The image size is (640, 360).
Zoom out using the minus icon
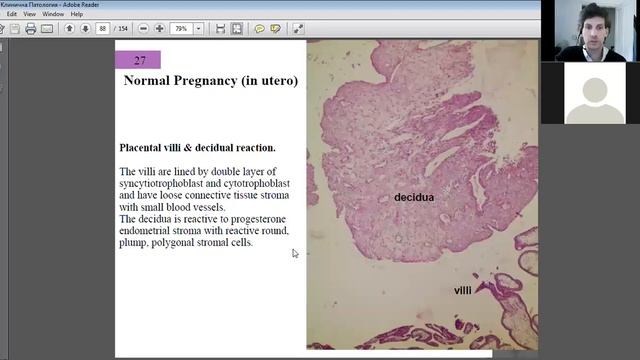pyautogui.click(x=143, y=29)
